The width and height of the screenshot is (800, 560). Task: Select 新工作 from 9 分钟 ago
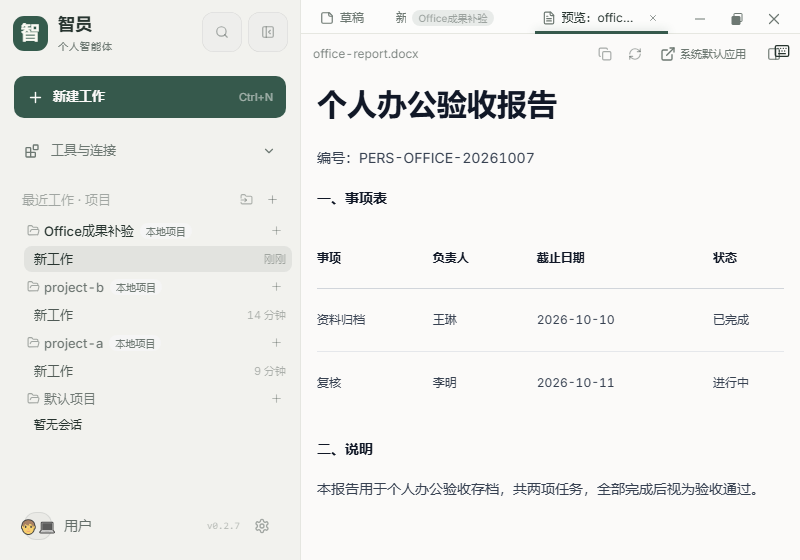[158, 371]
